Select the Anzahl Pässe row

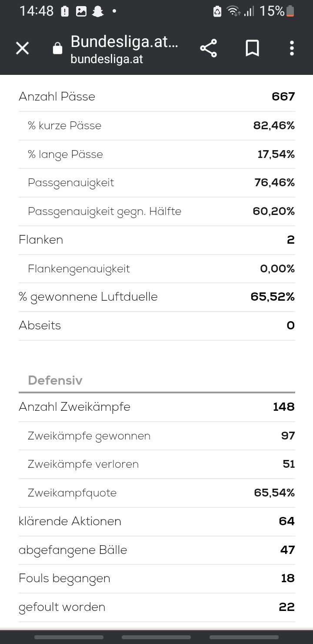(x=156, y=97)
